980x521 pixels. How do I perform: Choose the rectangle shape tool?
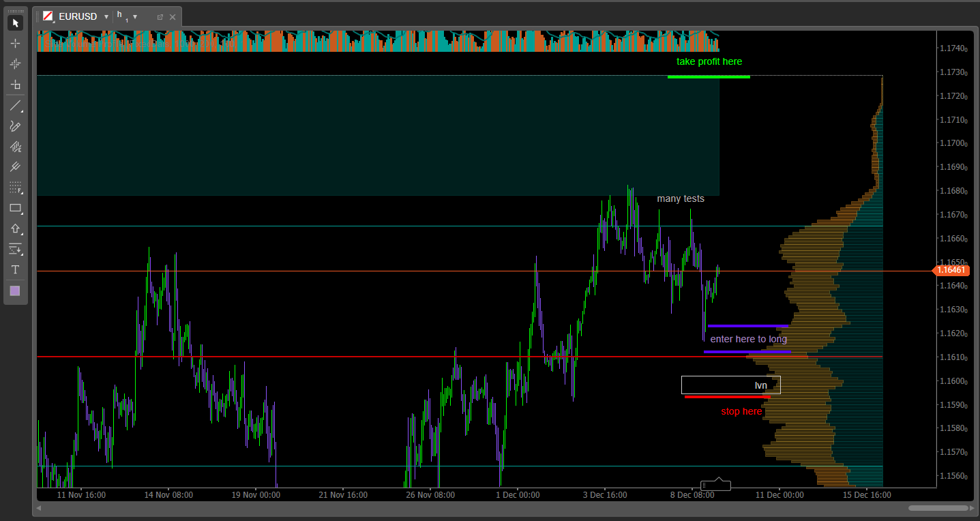click(x=15, y=208)
